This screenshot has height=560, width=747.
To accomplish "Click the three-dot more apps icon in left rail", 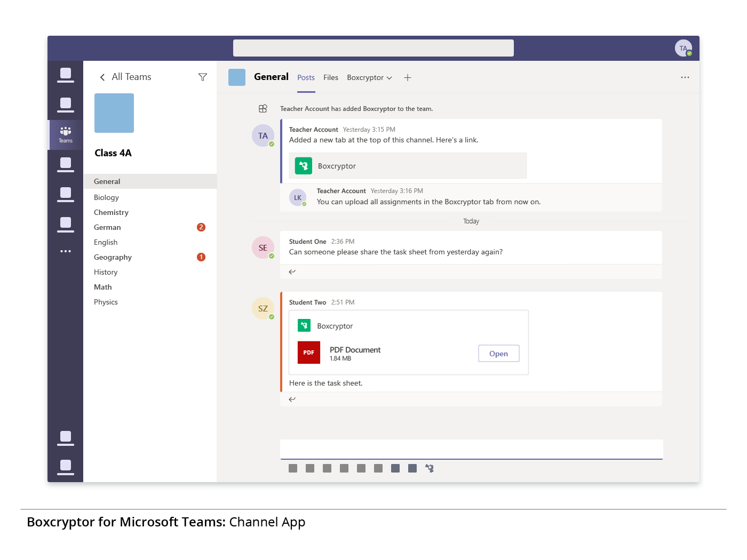I will tap(66, 251).
